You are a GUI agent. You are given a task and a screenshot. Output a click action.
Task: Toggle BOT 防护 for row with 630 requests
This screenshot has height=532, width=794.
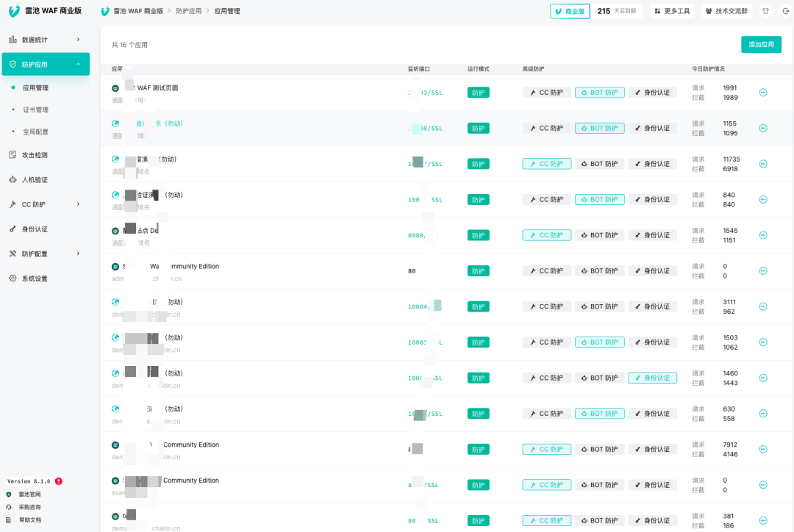(x=600, y=414)
